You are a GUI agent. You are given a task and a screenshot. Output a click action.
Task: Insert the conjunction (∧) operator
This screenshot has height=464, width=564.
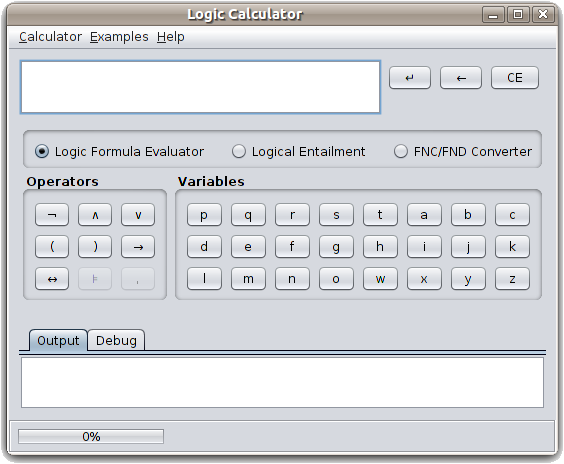point(95,215)
